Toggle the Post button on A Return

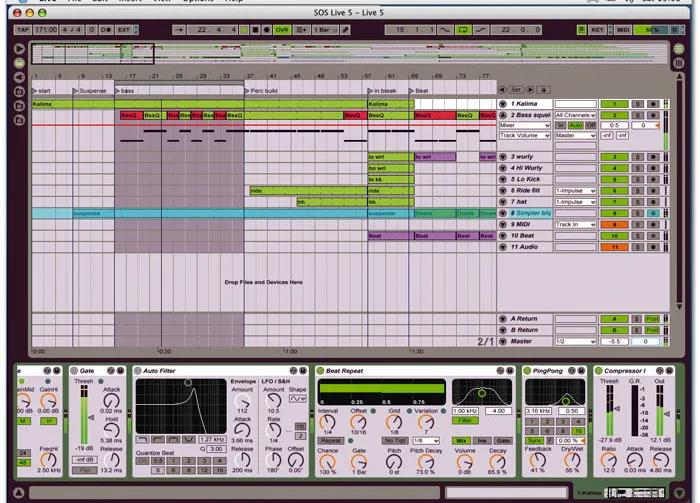pos(652,319)
